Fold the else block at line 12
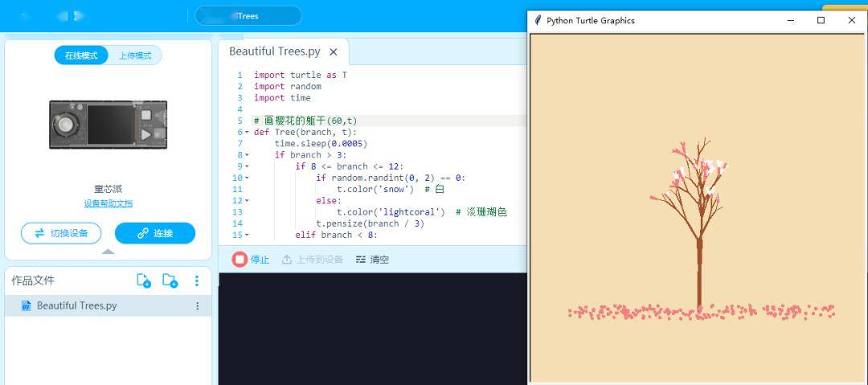The image size is (868, 385). [x=247, y=201]
